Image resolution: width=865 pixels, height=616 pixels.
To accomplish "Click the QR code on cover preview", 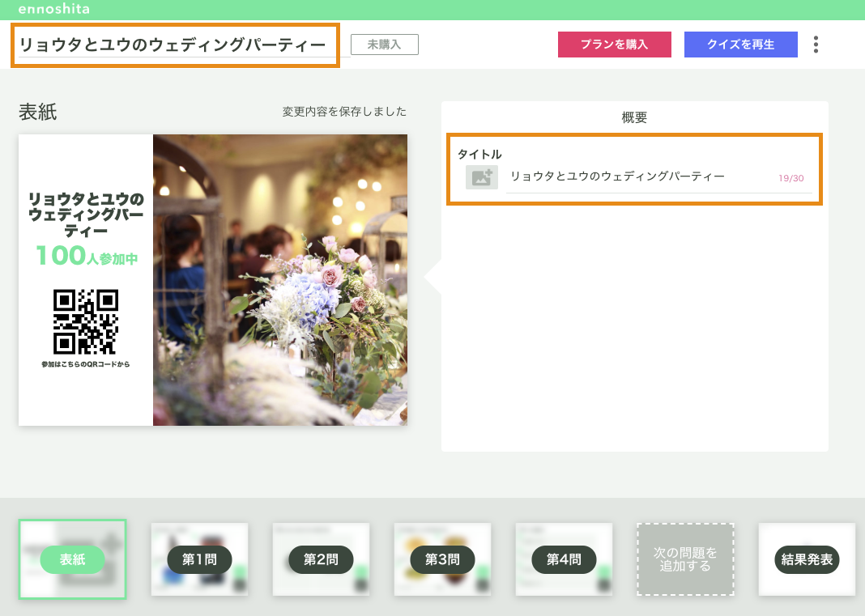I will click(x=86, y=321).
